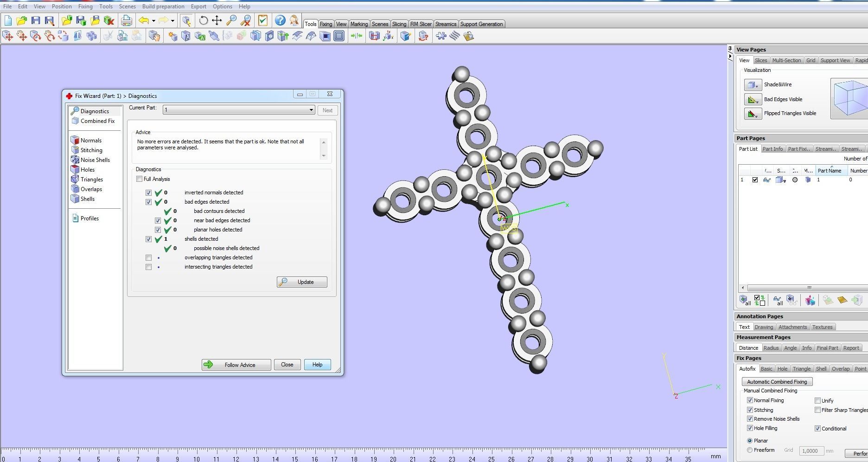This screenshot has width=868, height=462.
Task: Switch to the RM Slicer tab
Action: point(421,24)
